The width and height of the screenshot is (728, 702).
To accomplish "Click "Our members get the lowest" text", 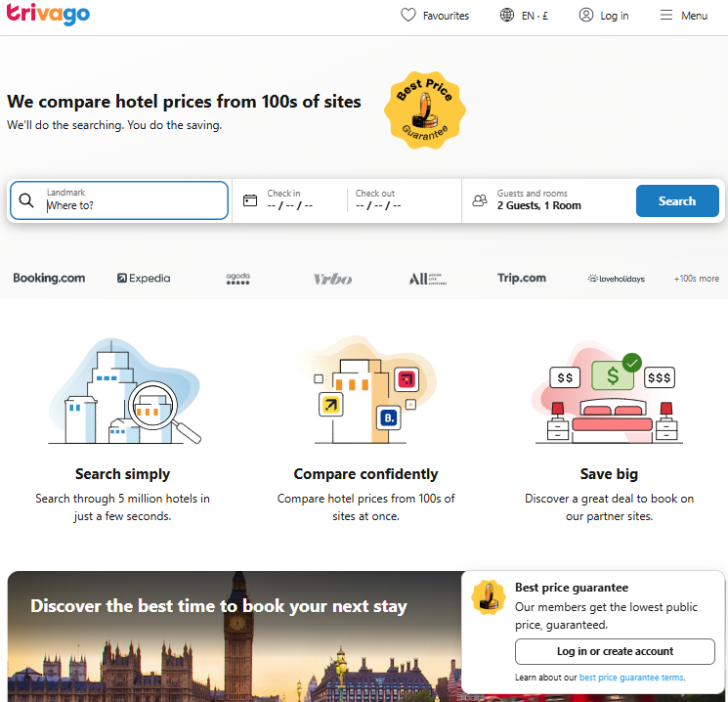I will pos(606,616).
